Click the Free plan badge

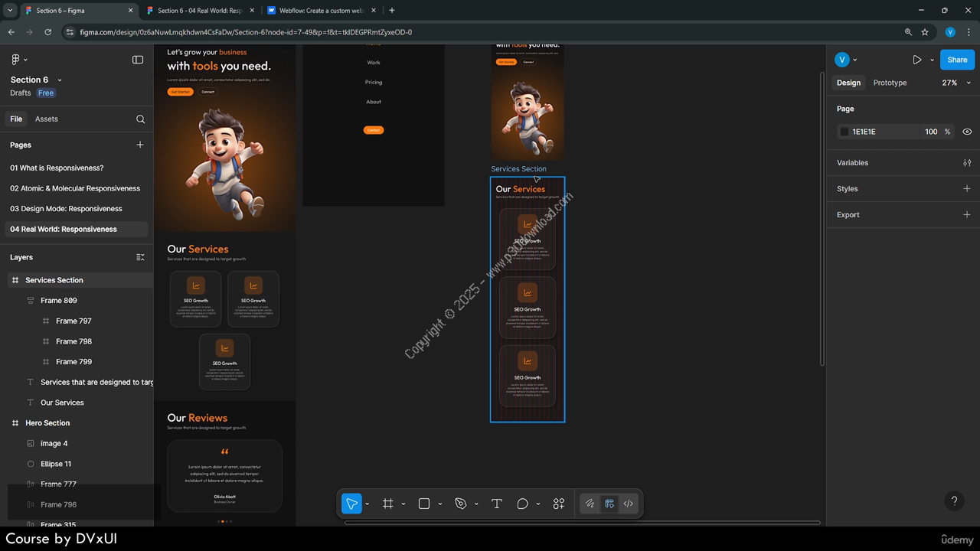tap(46, 93)
